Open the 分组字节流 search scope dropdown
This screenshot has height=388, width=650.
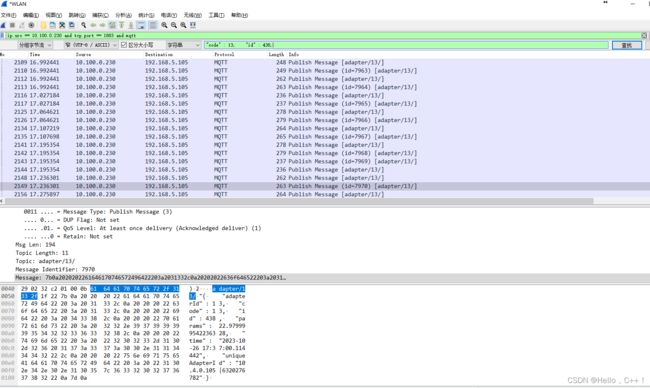point(35,45)
